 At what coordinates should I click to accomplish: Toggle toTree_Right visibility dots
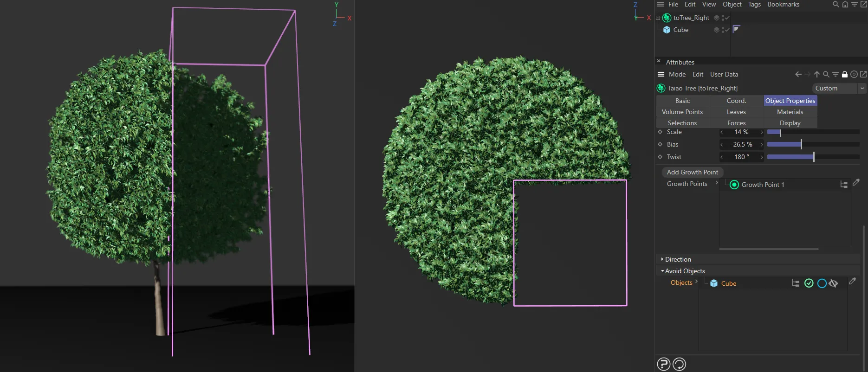point(723,18)
